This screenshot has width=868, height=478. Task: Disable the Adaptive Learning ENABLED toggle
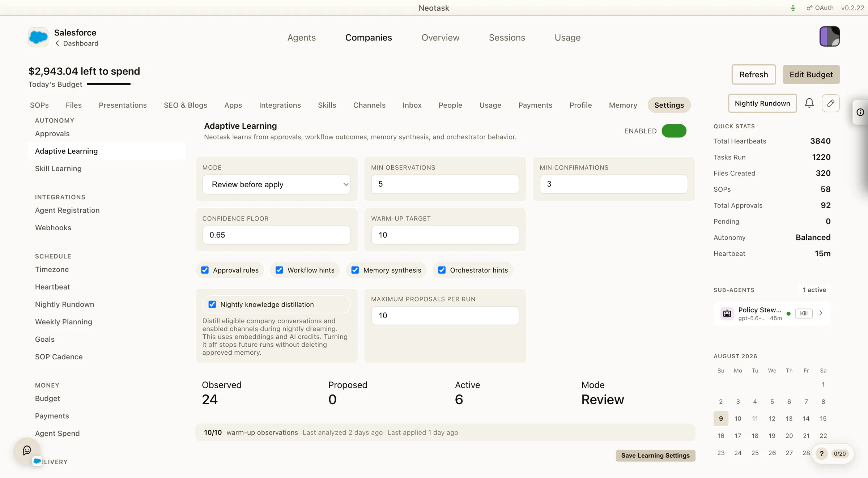[x=674, y=131]
